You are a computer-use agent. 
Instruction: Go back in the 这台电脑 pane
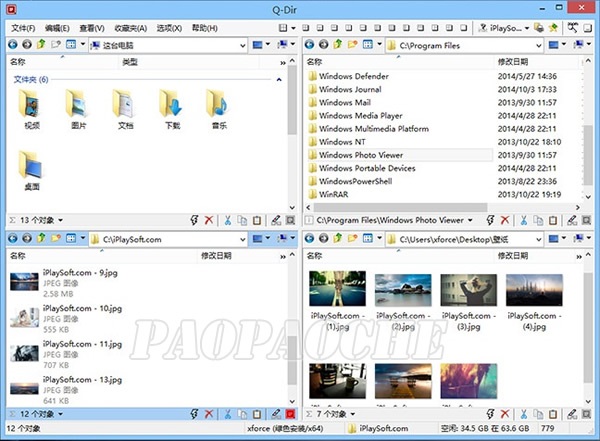click(13, 45)
